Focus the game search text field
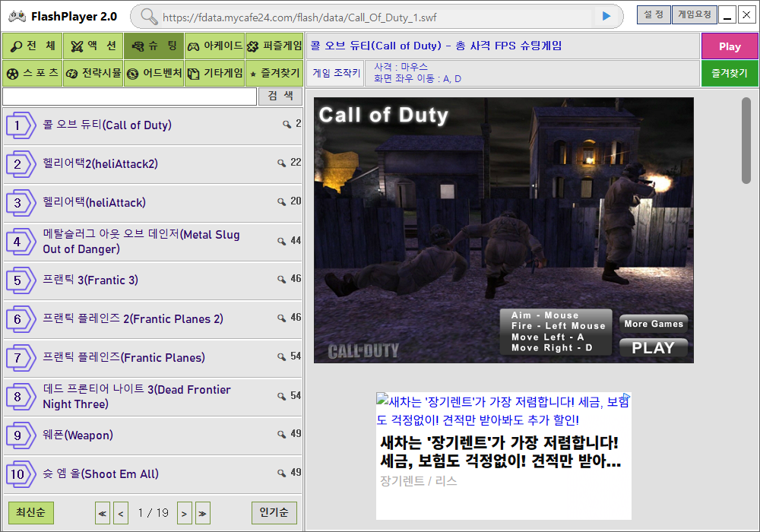760x532 pixels. point(129,97)
